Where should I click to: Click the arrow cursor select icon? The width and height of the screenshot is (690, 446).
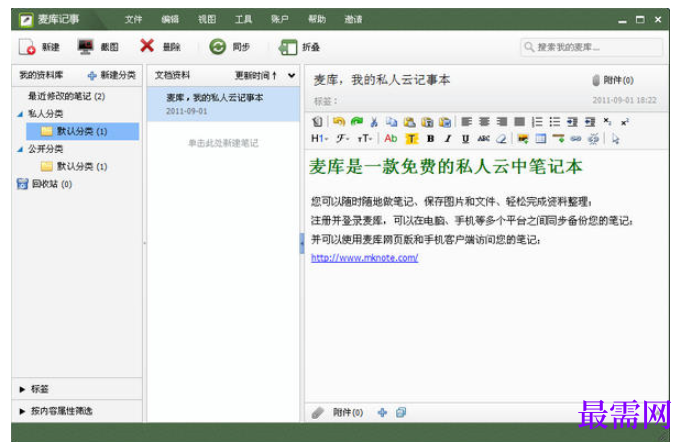pos(615,139)
